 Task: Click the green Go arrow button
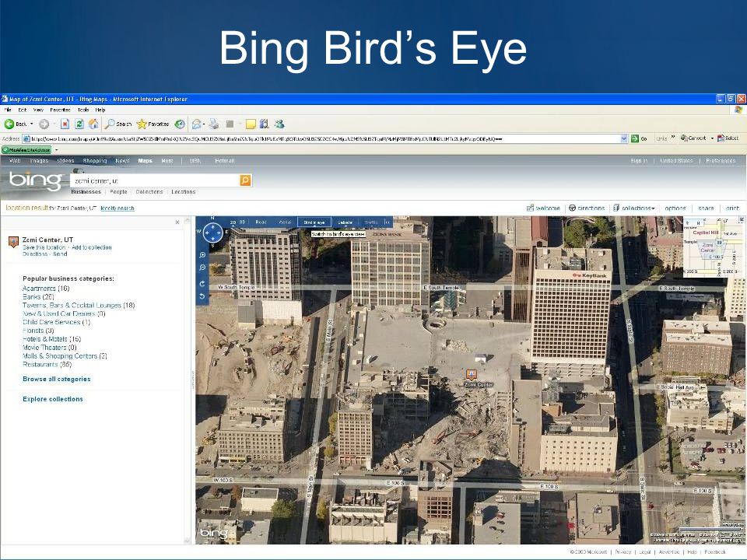635,138
